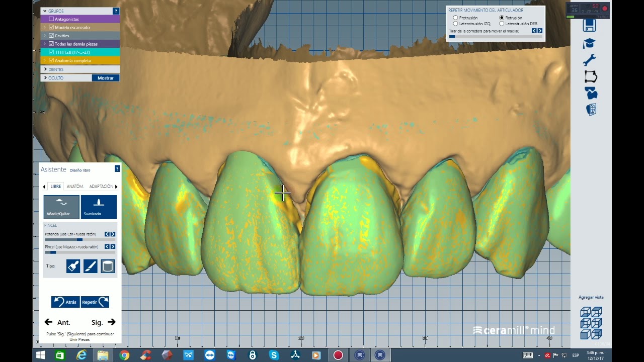Decrease Pincel size with left arrow
The height and width of the screenshot is (362, 644).
(107, 247)
